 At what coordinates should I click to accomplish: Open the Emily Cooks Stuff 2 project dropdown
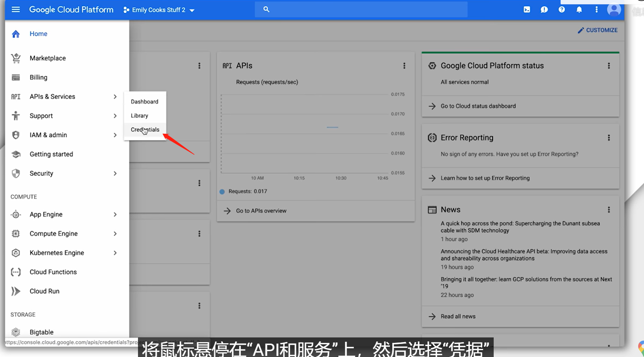[x=159, y=10]
